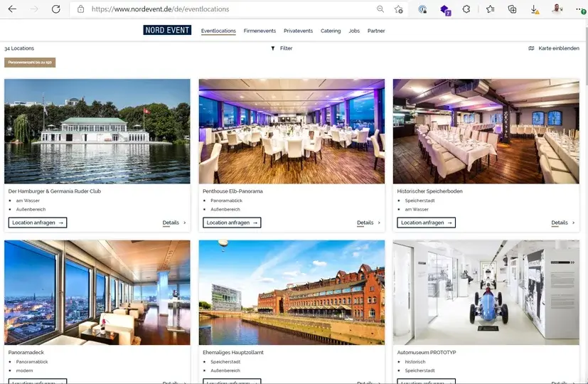
Task: Open the zoom magnifier icon in the address bar
Action: click(380, 9)
